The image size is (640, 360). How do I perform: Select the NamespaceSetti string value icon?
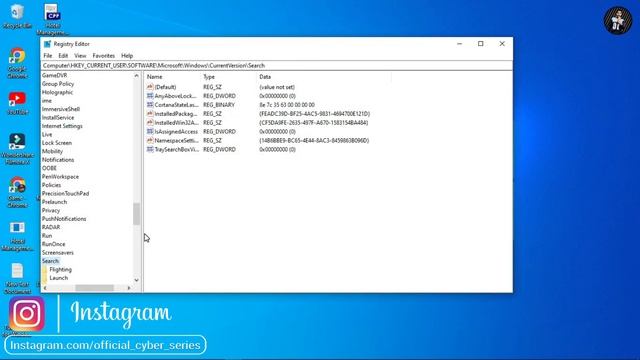point(150,140)
